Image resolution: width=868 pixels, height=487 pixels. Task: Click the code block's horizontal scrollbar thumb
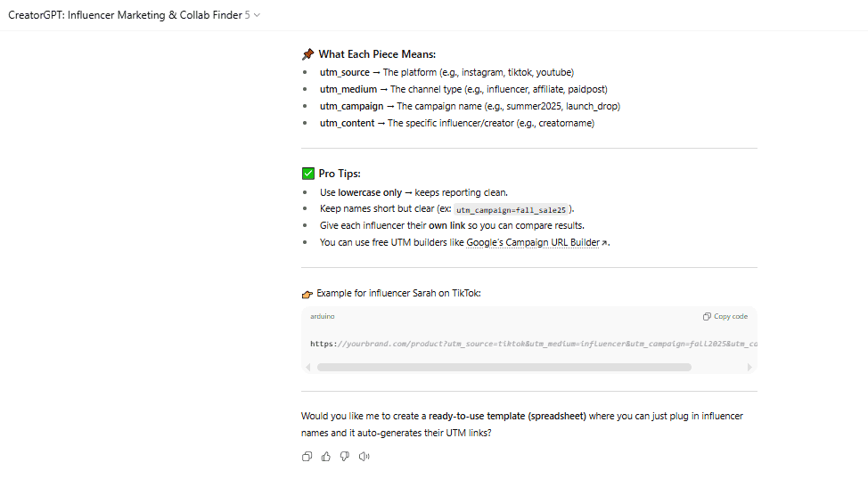pos(504,367)
